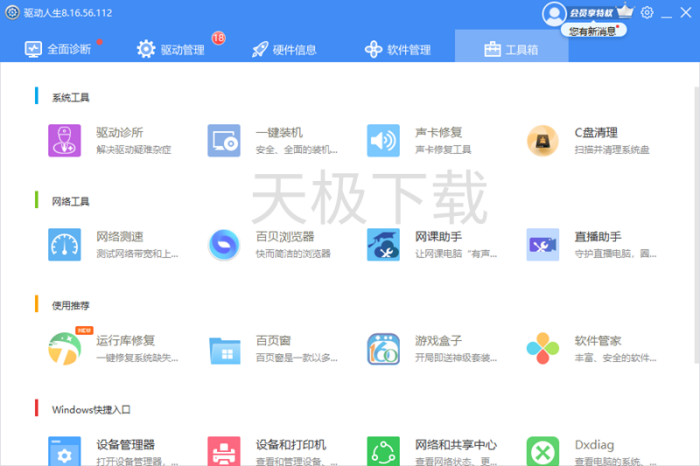Viewport: 700px width, 466px height.
Task: Click the 游戏盒子 title text
Action: [x=438, y=341]
